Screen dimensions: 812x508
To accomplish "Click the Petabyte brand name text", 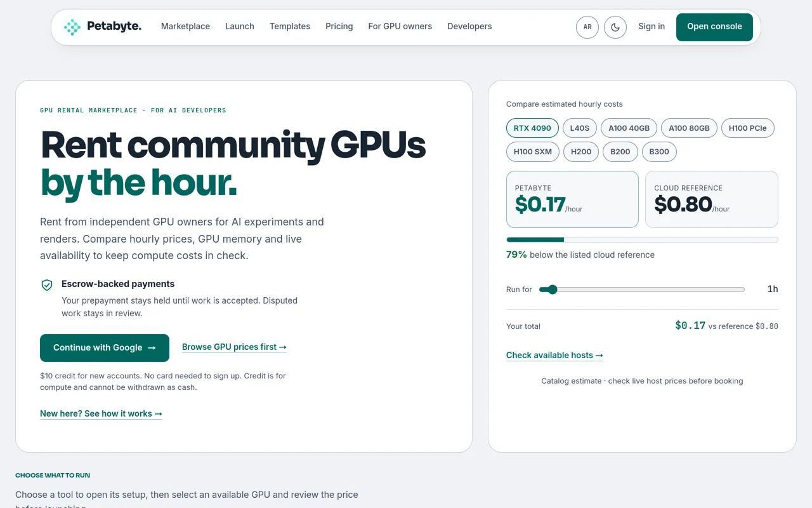I will [114, 27].
